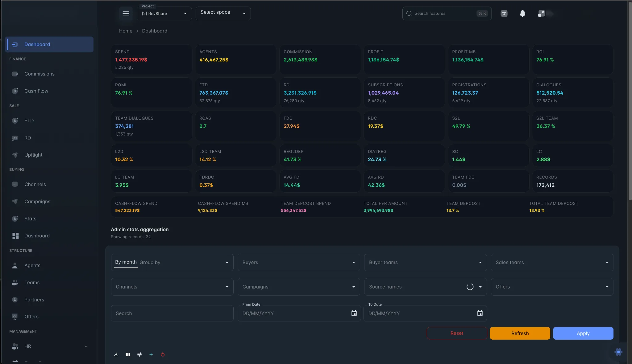
Task: Click the expand window icon in header
Action: [542, 13]
